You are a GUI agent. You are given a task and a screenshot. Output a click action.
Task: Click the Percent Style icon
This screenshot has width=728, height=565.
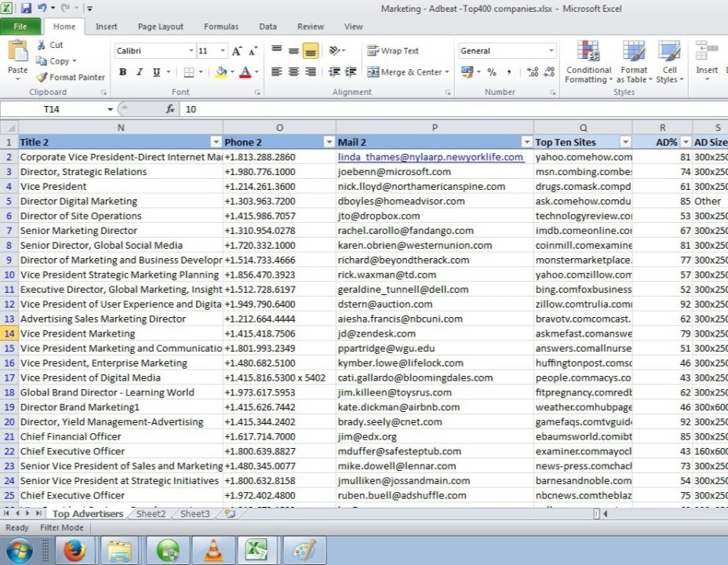[492, 72]
